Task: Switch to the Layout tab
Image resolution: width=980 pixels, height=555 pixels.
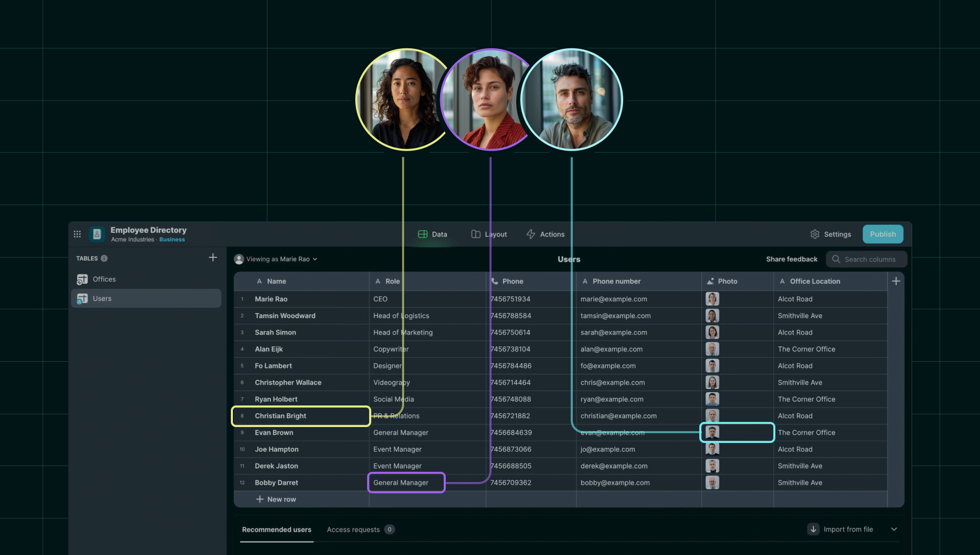Action: click(x=489, y=234)
